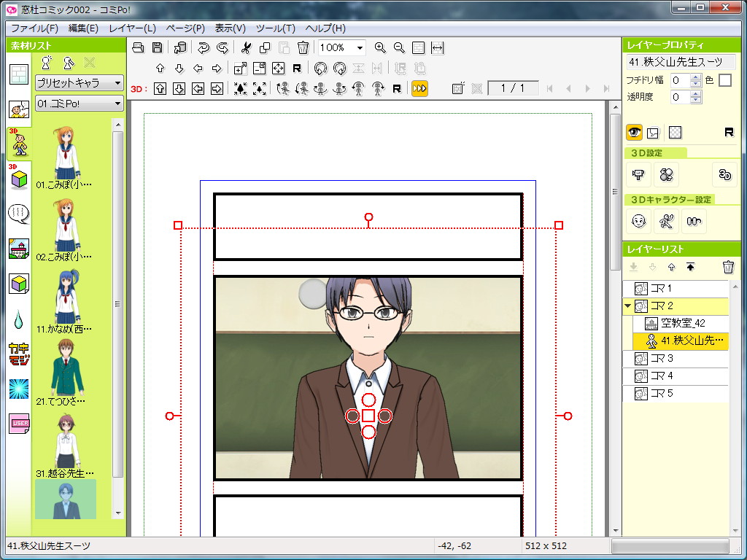Image resolution: width=747 pixels, height=560 pixels.
Task: Open the outline 色 color swatch
Action: tap(724, 80)
